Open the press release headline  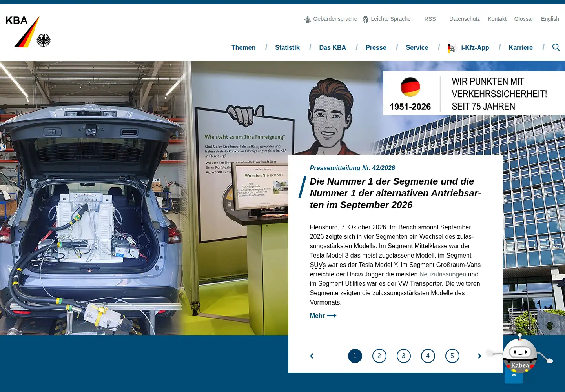395,193
